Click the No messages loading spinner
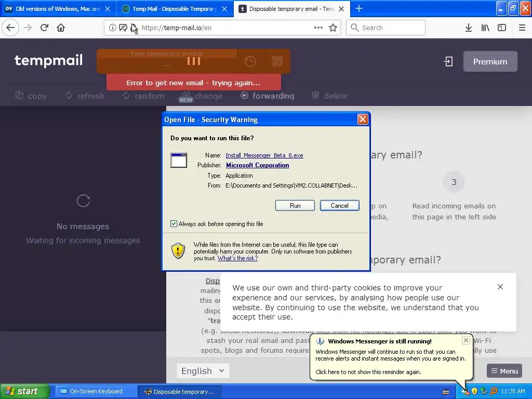Image resolution: width=532 pixels, height=399 pixels. click(x=83, y=201)
